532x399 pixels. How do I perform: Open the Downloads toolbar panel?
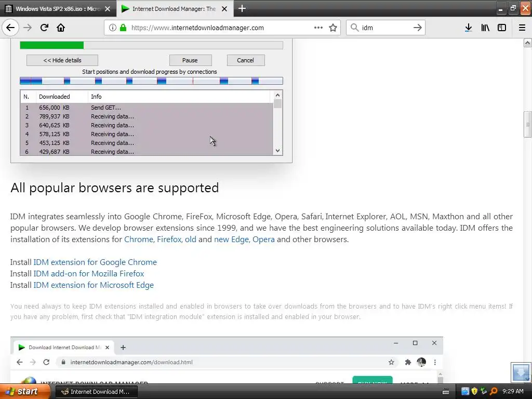pyautogui.click(x=468, y=28)
